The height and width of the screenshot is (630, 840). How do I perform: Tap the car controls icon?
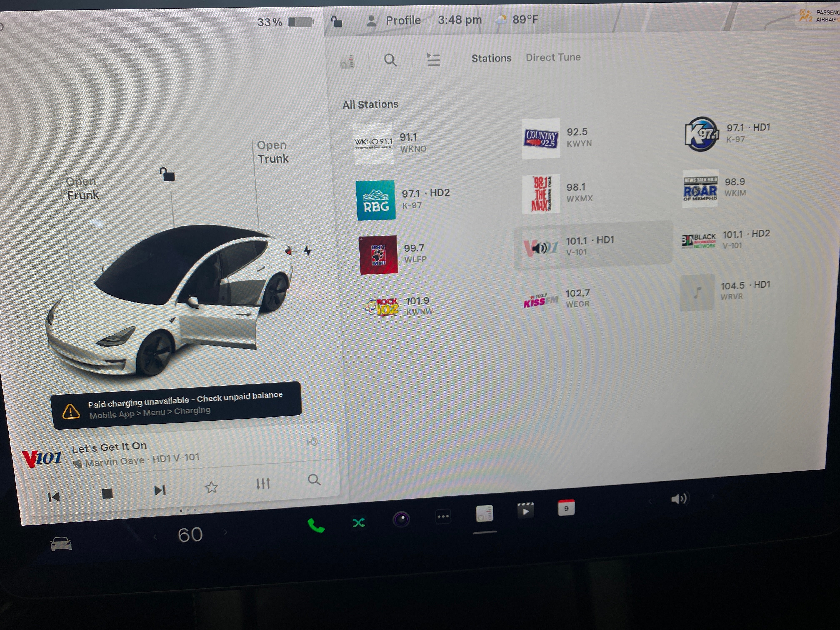[61, 544]
